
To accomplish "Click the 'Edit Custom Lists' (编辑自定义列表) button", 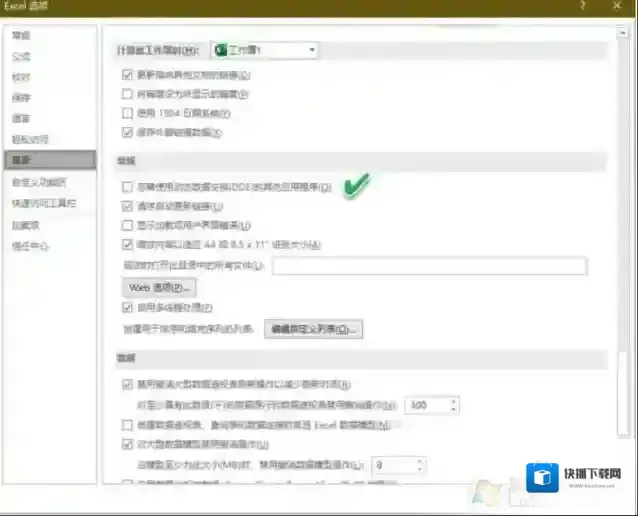I will pyautogui.click(x=313, y=328).
